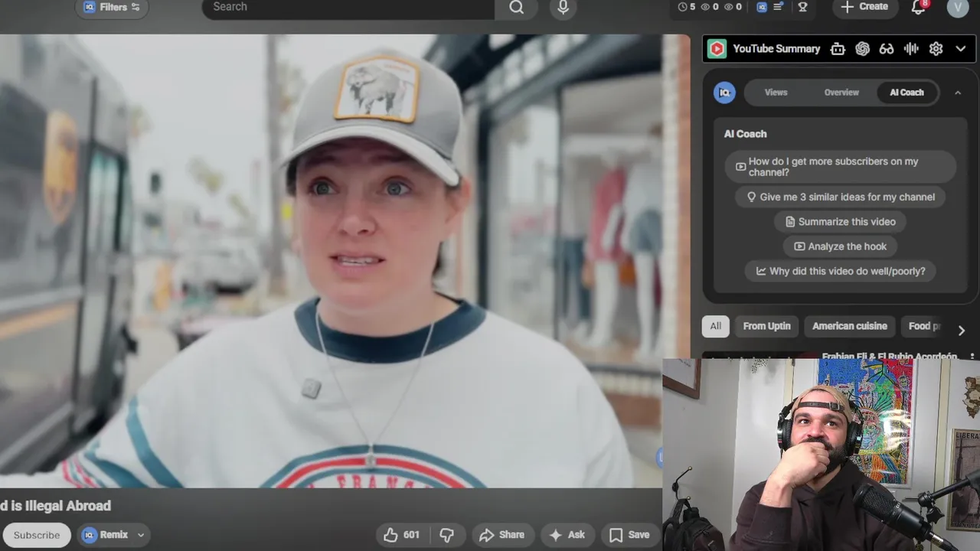The height and width of the screenshot is (551, 980).
Task: Click the magnifying glass search button
Action: click(x=517, y=7)
